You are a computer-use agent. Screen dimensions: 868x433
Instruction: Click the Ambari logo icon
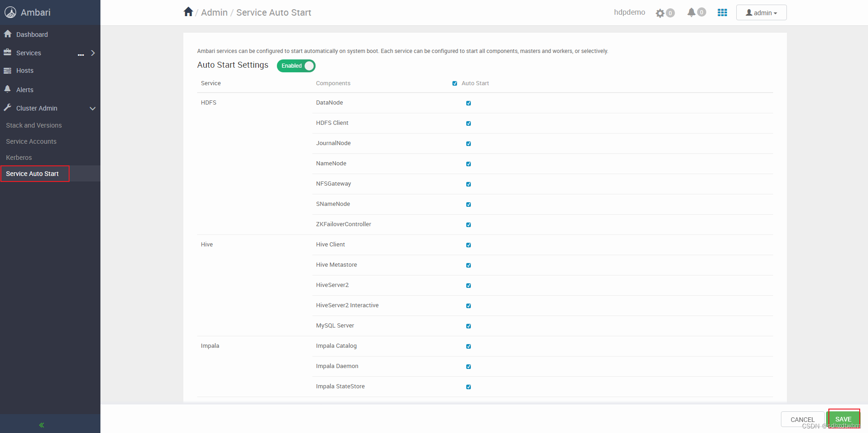pos(10,12)
